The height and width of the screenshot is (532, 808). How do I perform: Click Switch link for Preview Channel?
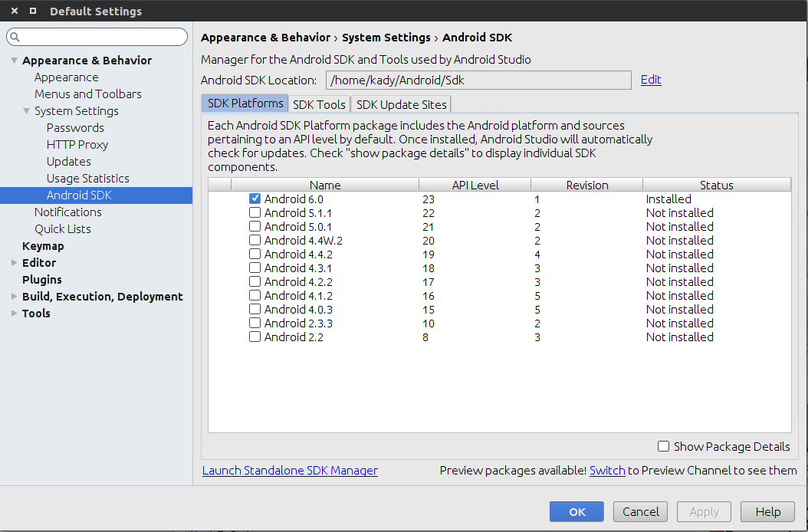[x=606, y=471]
